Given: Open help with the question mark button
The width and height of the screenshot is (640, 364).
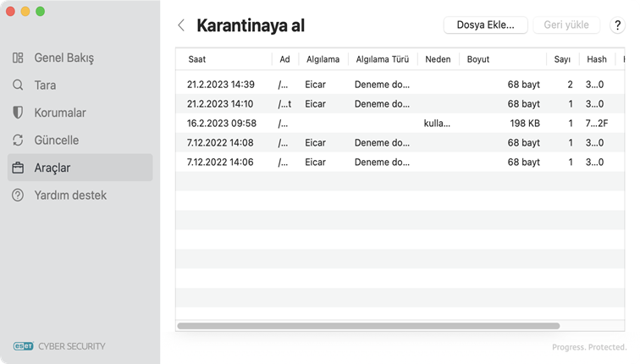Looking at the screenshot, I should click(617, 25).
